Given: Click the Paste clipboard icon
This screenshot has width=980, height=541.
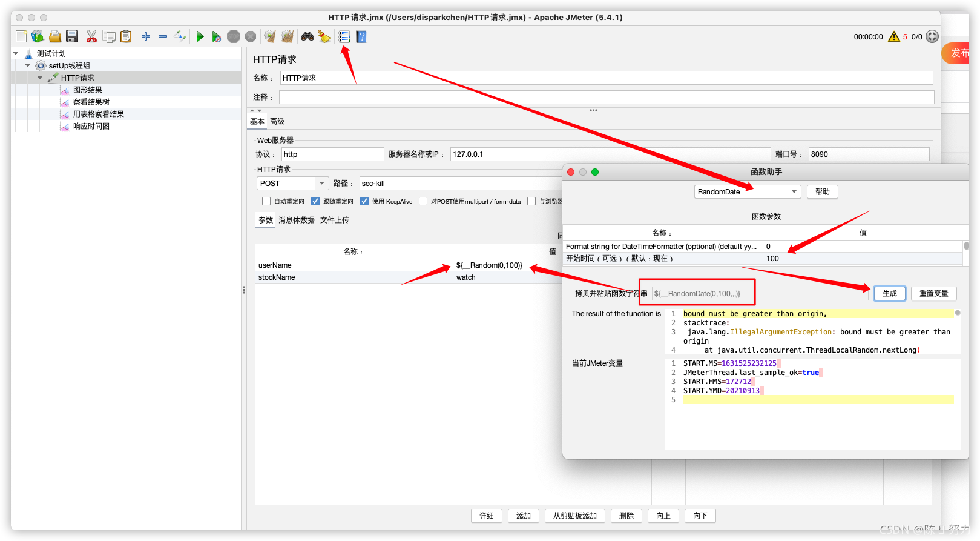Looking at the screenshot, I should 126,36.
